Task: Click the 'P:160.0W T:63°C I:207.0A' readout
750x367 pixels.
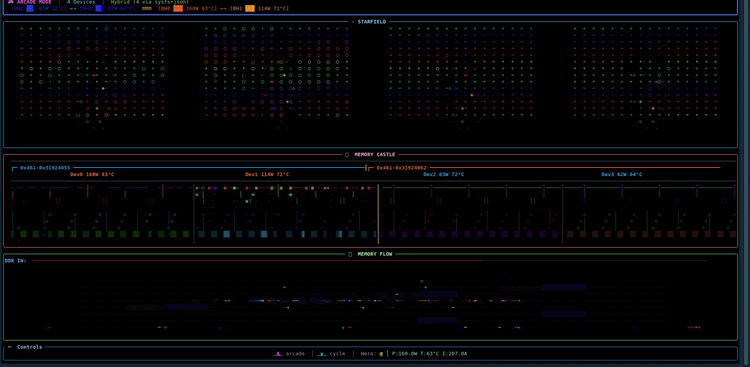Action: [430, 354]
